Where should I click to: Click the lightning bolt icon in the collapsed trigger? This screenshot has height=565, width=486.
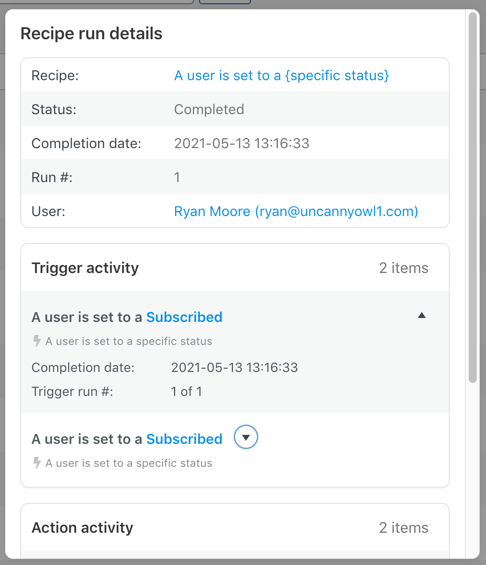[37, 462]
